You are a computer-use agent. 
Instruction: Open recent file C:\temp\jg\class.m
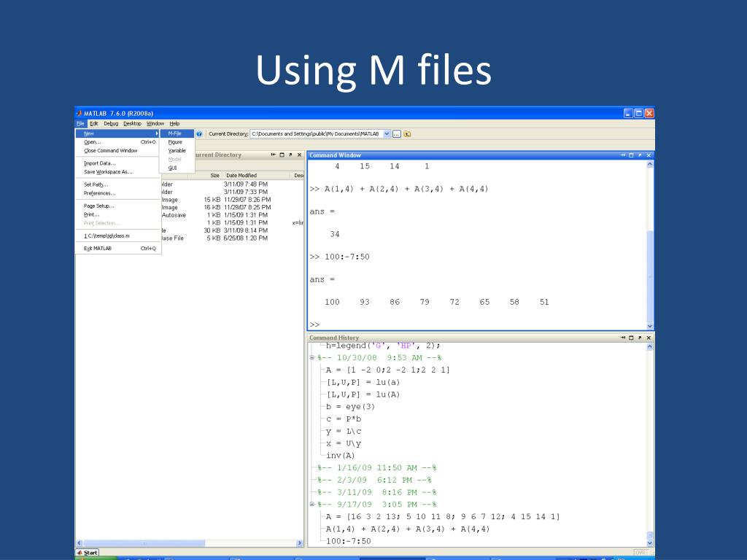(x=117, y=236)
